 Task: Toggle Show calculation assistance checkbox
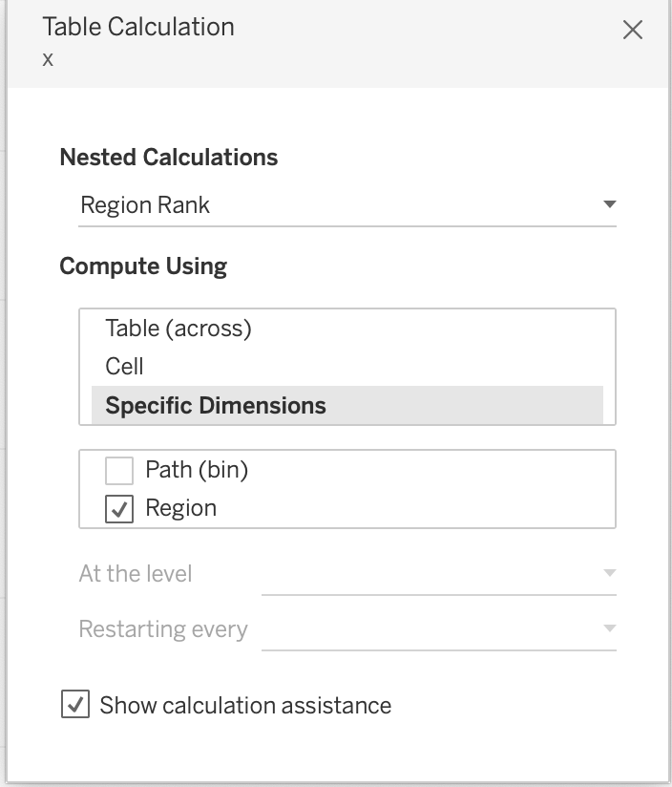click(x=74, y=706)
